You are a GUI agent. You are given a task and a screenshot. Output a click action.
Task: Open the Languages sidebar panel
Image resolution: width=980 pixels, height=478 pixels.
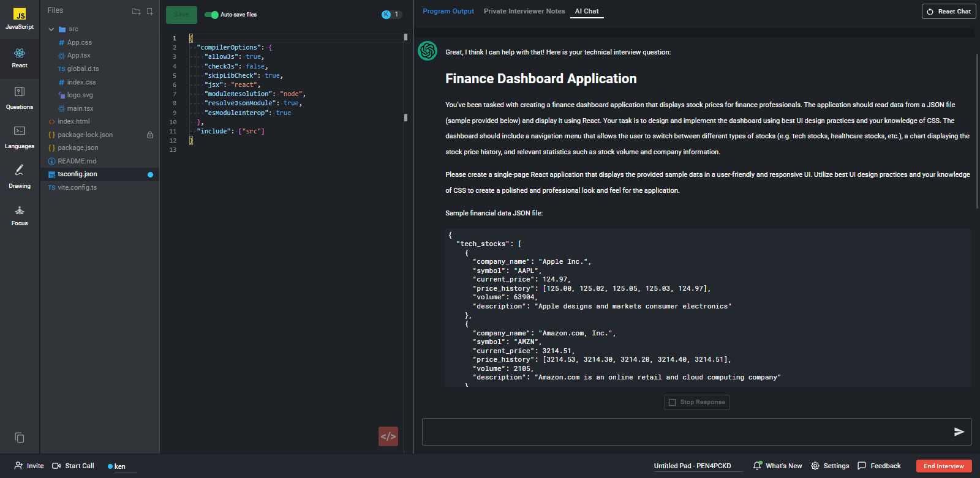[x=20, y=137]
